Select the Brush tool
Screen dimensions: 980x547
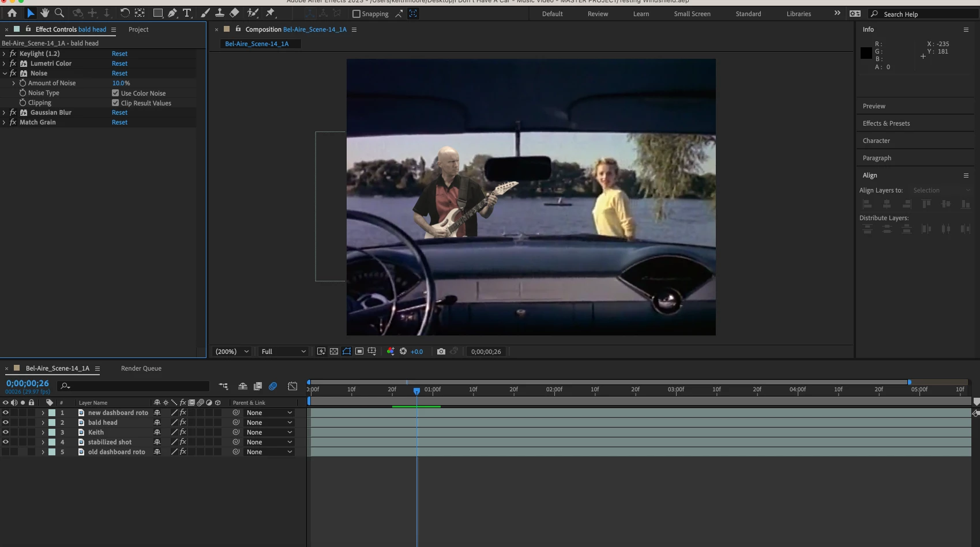click(205, 13)
